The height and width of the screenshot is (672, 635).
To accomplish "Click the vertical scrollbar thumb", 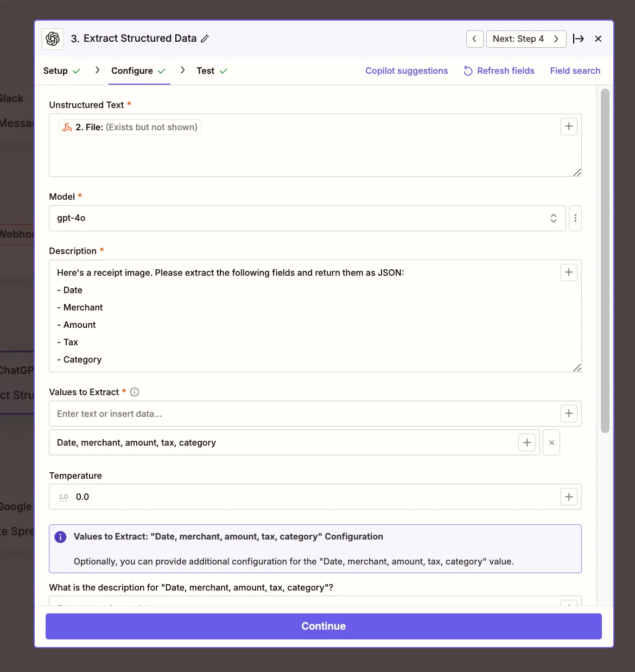I will point(605,261).
